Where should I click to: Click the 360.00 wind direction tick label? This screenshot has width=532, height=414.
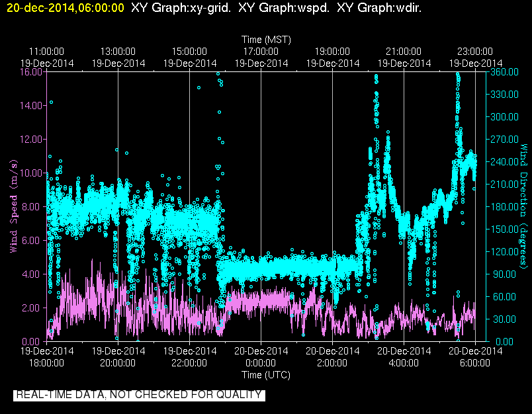[x=504, y=72]
